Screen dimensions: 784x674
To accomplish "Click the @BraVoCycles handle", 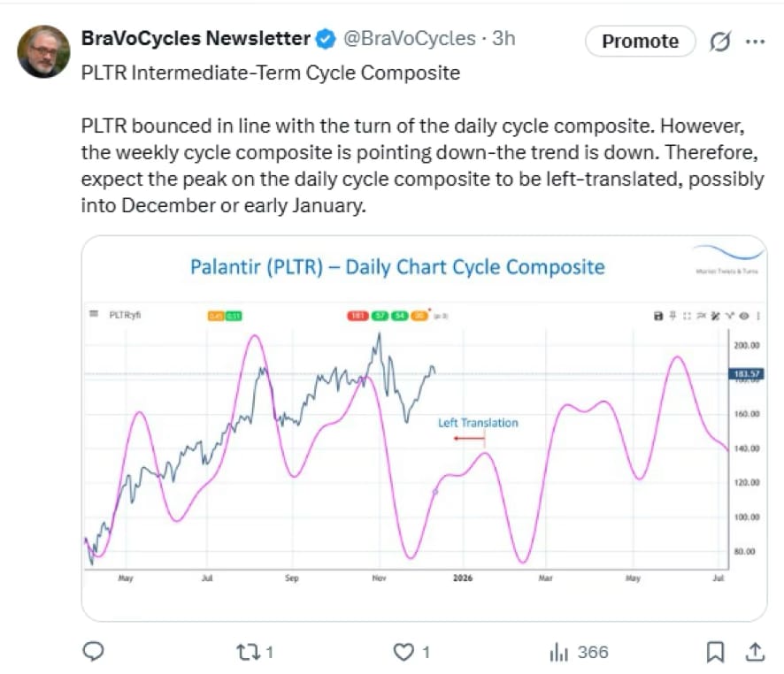I will tap(407, 38).
